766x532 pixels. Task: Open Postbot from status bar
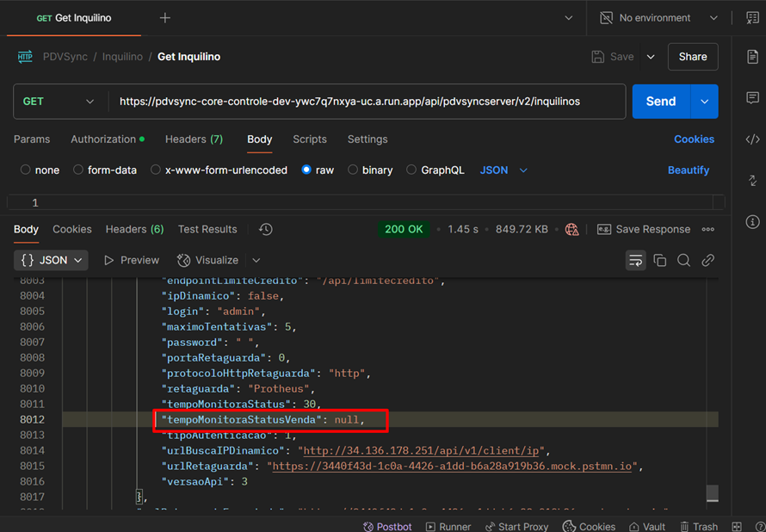pyautogui.click(x=387, y=527)
